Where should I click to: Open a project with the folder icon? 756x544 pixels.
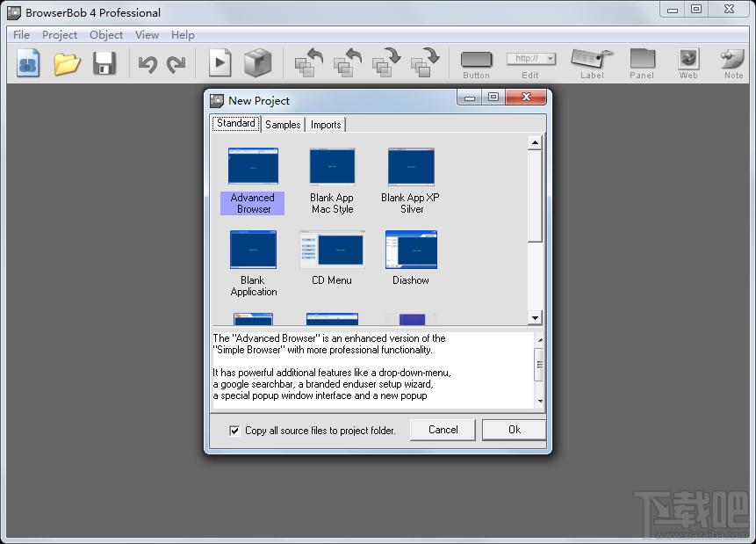pyautogui.click(x=67, y=64)
